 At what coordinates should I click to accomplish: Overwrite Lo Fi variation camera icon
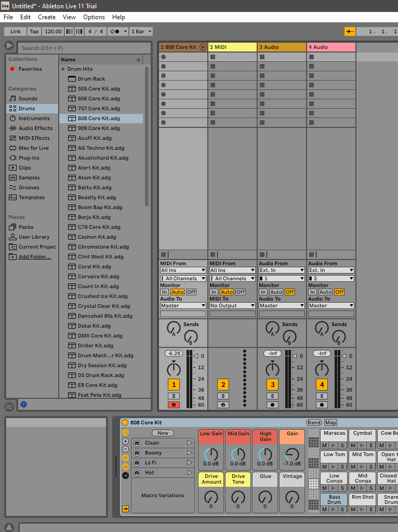click(137, 463)
